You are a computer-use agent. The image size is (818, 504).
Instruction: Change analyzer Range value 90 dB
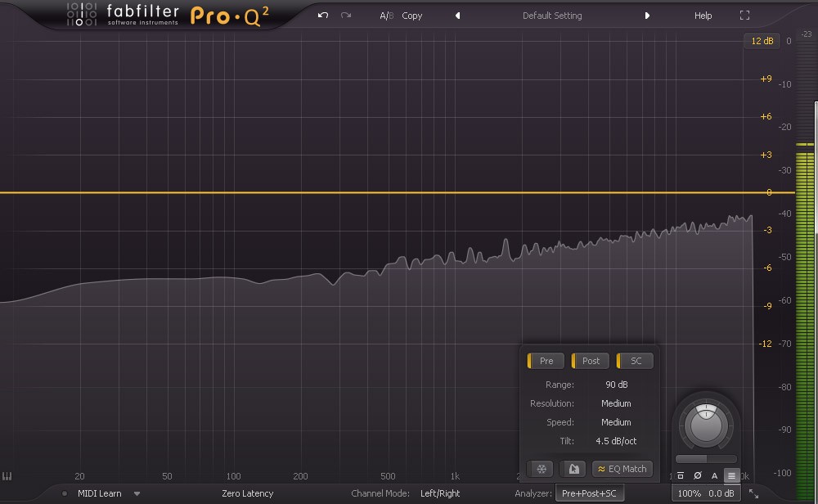(616, 385)
